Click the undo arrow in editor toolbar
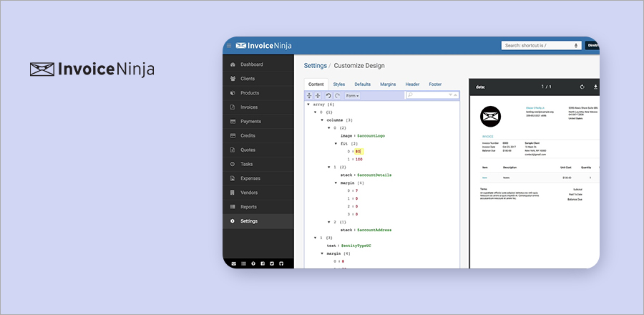Image resolution: width=644 pixels, height=315 pixels. pos(328,96)
